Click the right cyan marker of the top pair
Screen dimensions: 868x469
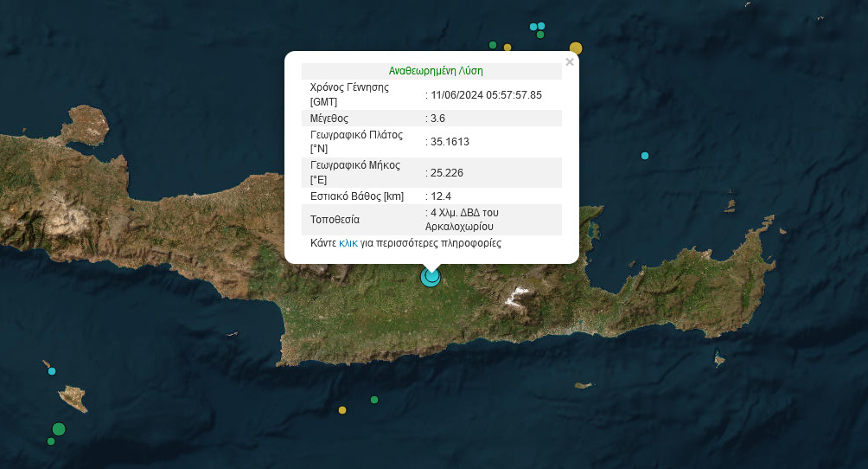[x=541, y=26]
